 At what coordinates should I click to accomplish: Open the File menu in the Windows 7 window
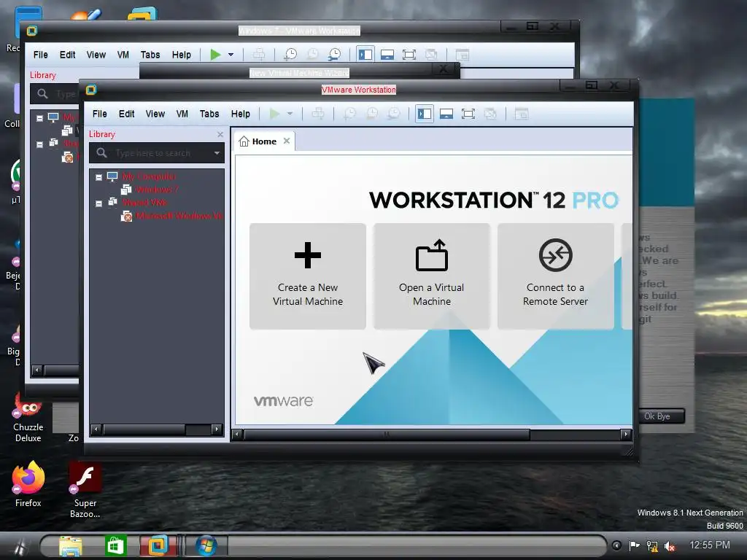coord(41,55)
